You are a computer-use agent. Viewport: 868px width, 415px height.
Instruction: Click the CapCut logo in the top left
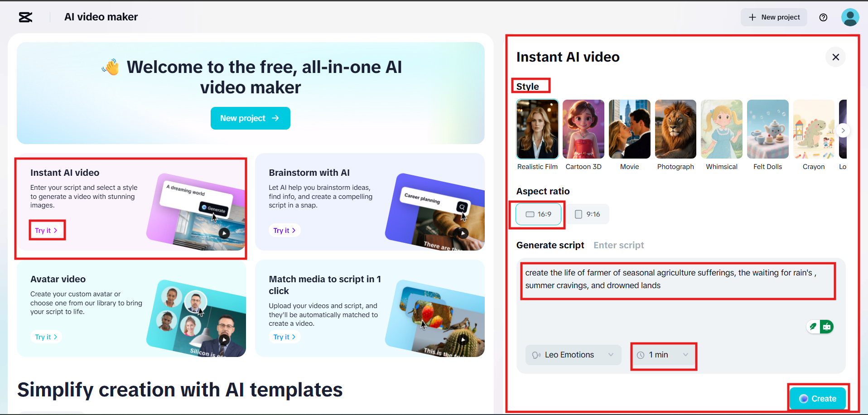click(25, 17)
